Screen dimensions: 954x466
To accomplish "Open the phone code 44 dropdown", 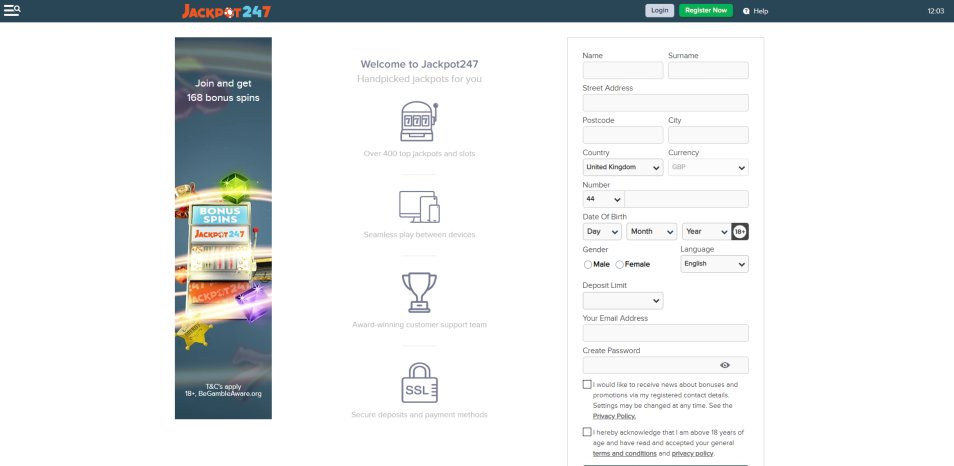I will pyautogui.click(x=603, y=200).
